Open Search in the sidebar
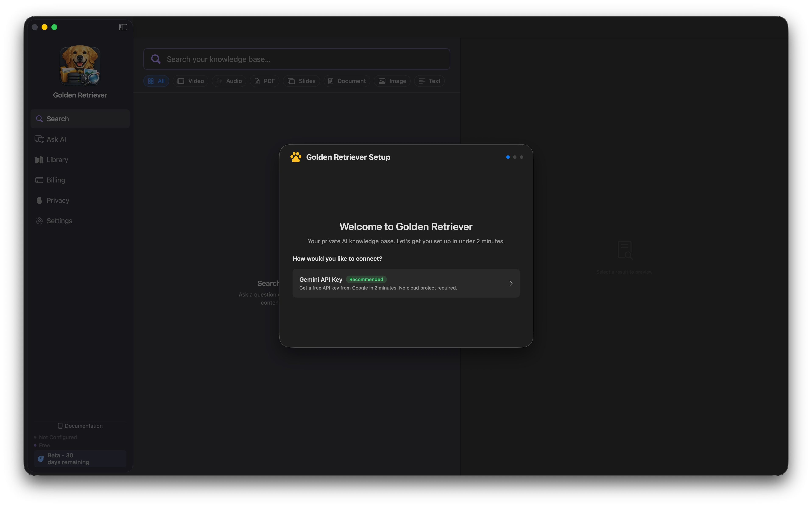Screen dimensions: 812x507 [80, 119]
